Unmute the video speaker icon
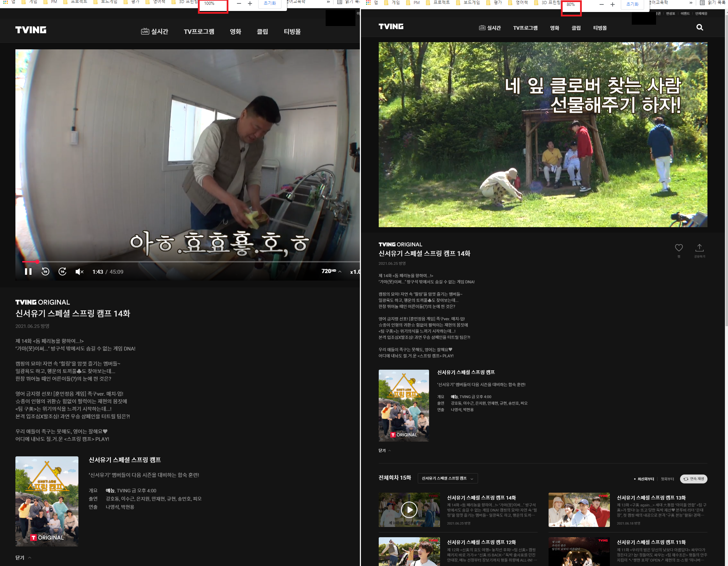Viewport: 728px width, 566px height. click(x=79, y=272)
